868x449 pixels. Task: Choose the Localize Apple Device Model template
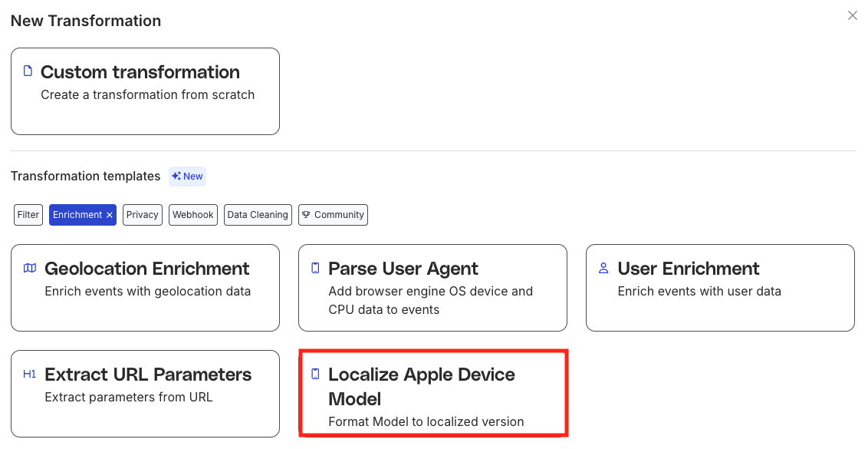[433, 394]
